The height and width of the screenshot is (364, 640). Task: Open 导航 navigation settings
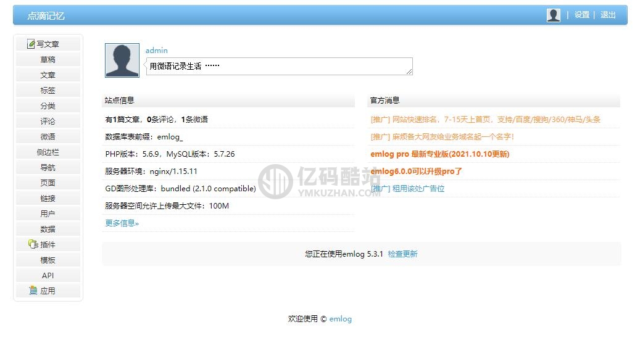[x=48, y=167]
